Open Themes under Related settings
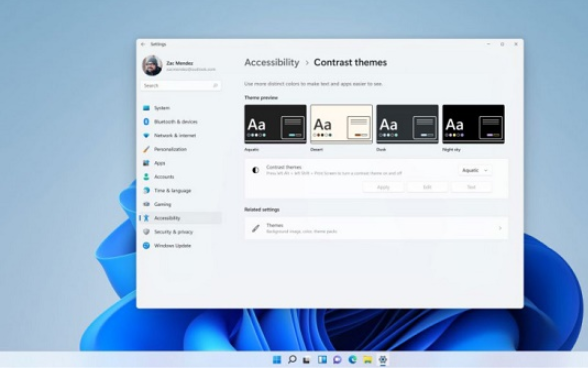The height and width of the screenshot is (368, 588). click(376, 228)
